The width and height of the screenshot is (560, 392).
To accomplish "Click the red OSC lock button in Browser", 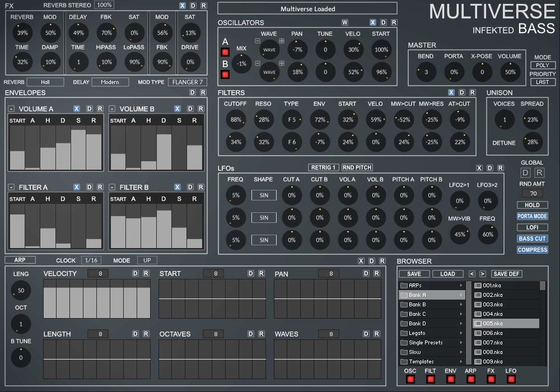I will coord(410,379).
